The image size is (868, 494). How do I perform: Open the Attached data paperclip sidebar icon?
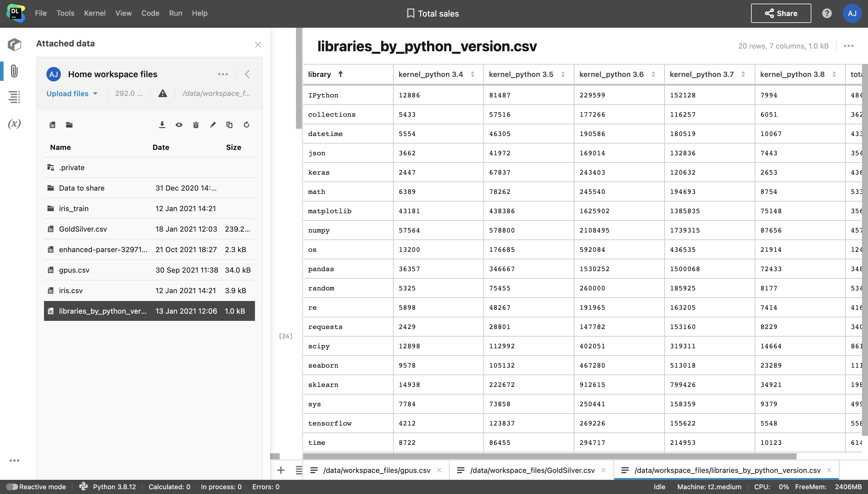[14, 71]
